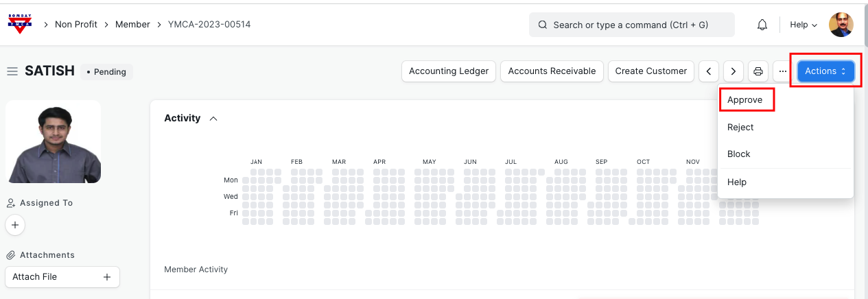The height and width of the screenshot is (299, 868).
Task: Open the blue Actions dropdown
Action: (x=825, y=71)
